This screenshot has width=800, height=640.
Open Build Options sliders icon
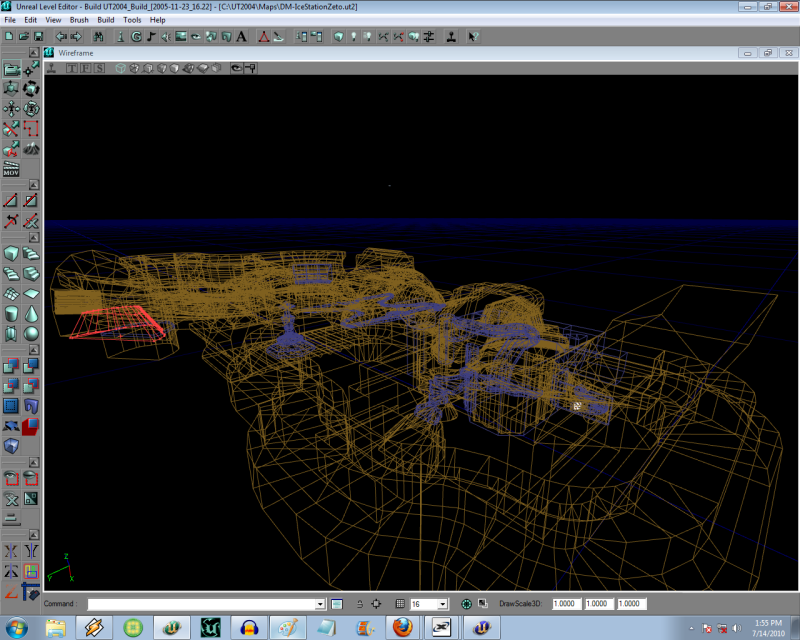coord(429,37)
